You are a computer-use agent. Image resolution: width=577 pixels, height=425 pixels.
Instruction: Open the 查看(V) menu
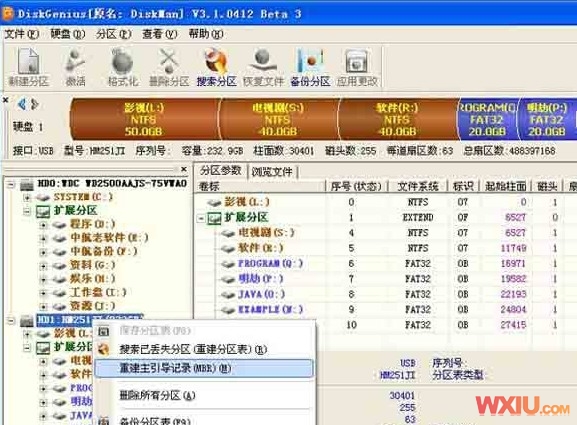coord(160,34)
